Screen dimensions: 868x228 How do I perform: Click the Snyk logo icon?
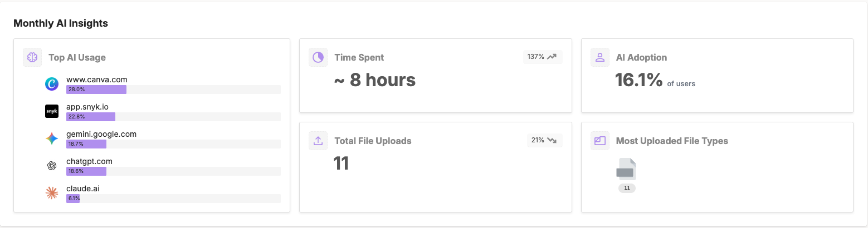(52, 111)
